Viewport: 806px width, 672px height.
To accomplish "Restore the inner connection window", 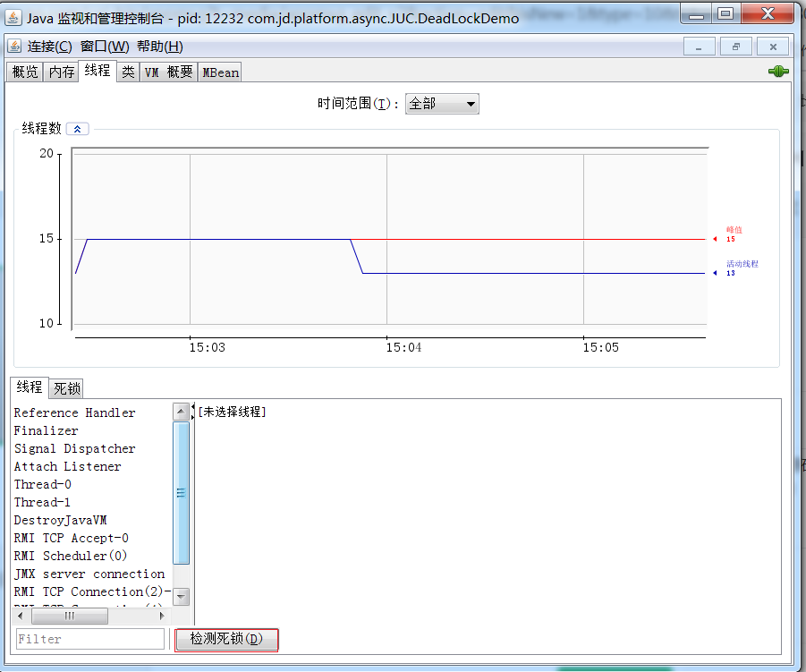I will [x=736, y=47].
